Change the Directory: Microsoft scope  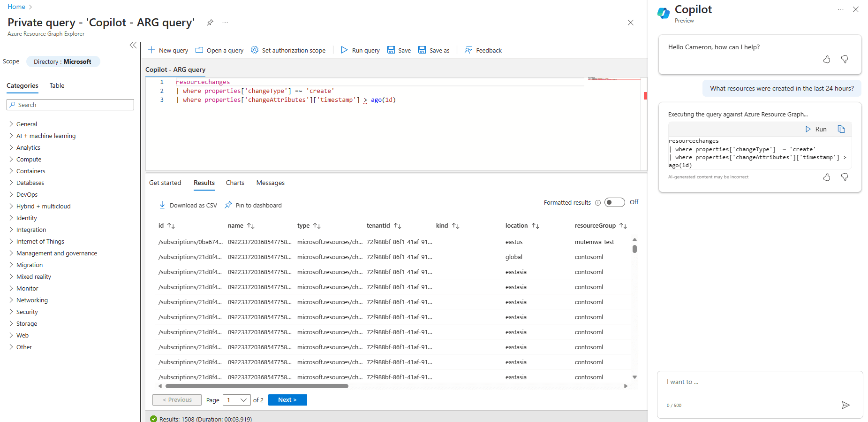point(63,61)
